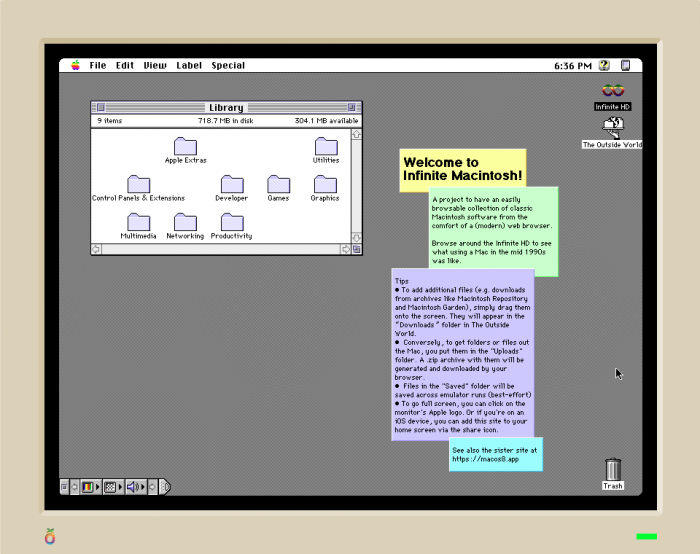
Task: Click the Library window's scroll up arrow
Action: (356, 134)
